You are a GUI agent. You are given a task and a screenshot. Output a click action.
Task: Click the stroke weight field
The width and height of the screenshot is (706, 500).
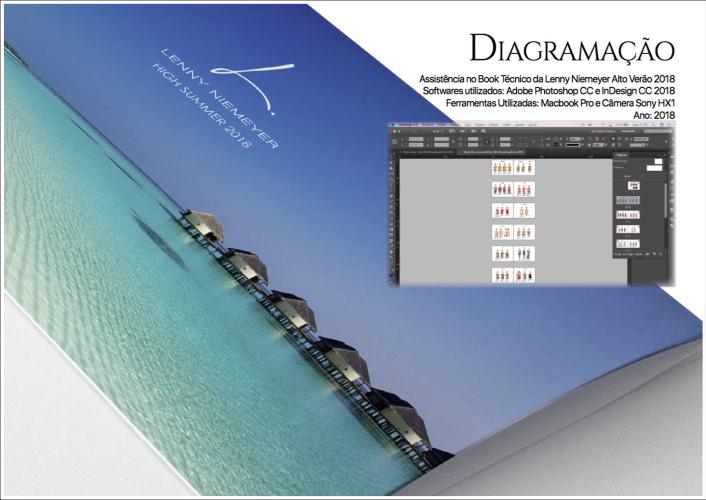[x=575, y=139]
